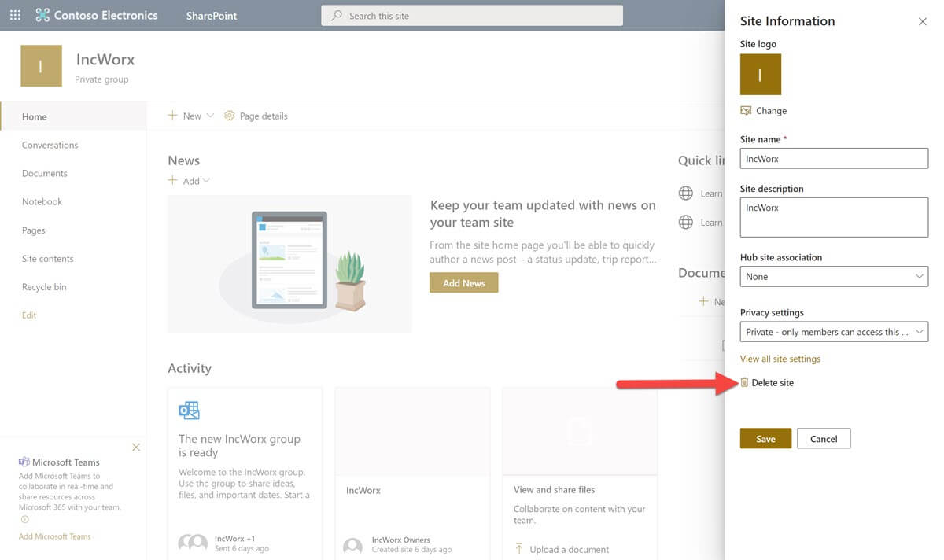Open the IncWorx activity card
The width and height of the screenshot is (944, 560).
pyautogui.click(x=412, y=473)
